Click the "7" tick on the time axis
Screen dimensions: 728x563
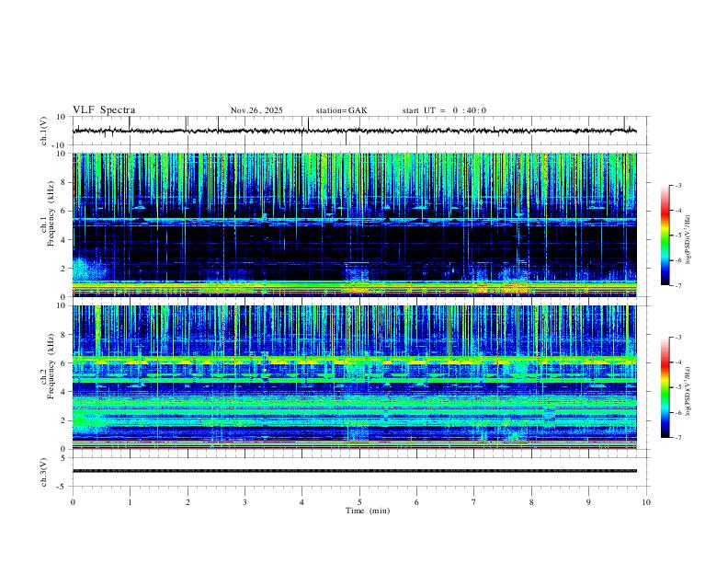click(474, 502)
